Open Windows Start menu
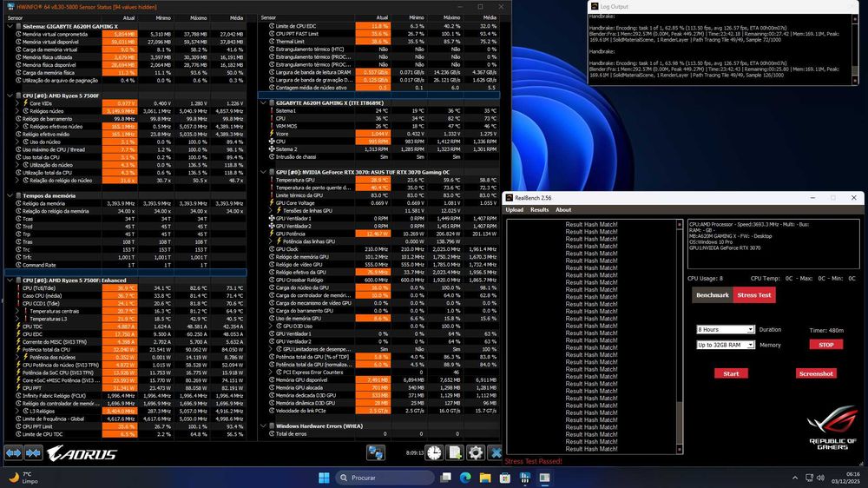 [325, 478]
